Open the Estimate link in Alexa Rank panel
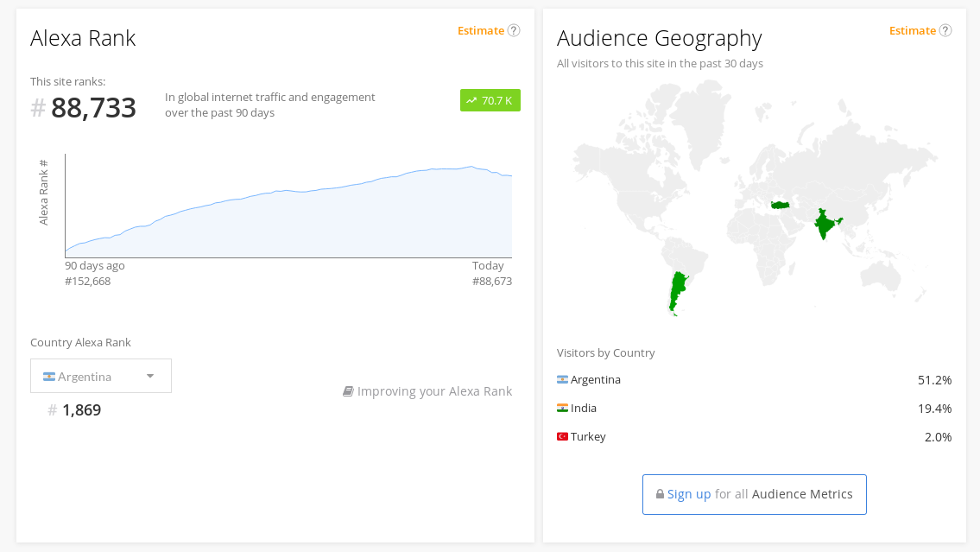Image resolution: width=980 pixels, height=552 pixels. (x=481, y=30)
